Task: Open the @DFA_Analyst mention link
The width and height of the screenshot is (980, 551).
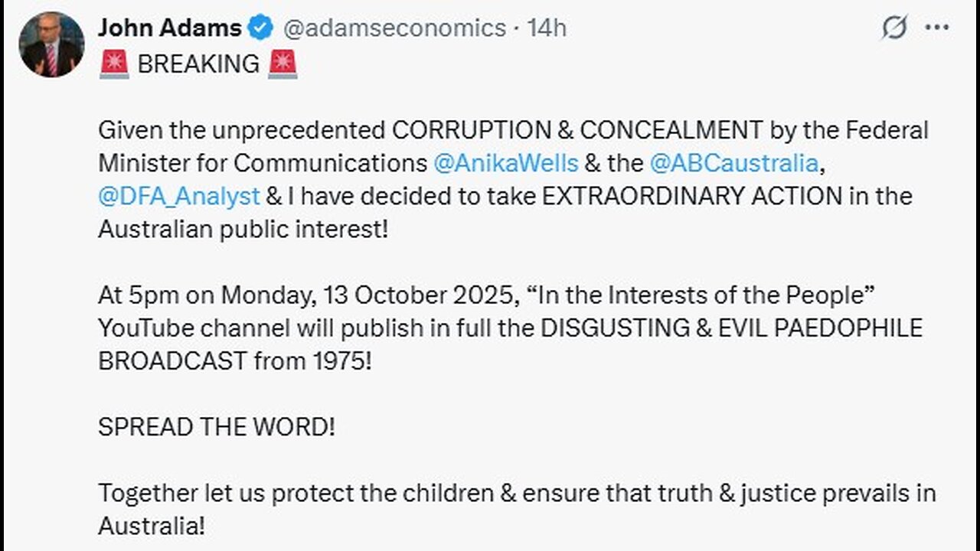Action: [x=179, y=196]
